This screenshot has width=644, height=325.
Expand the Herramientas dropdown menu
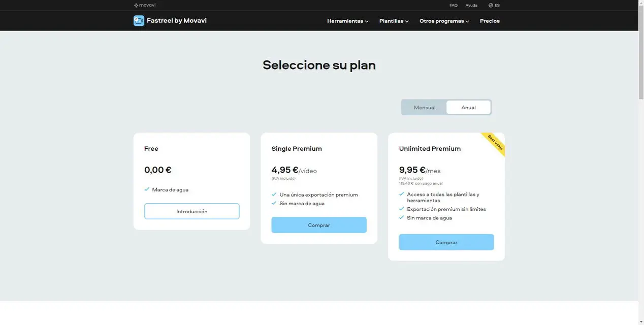click(x=347, y=21)
